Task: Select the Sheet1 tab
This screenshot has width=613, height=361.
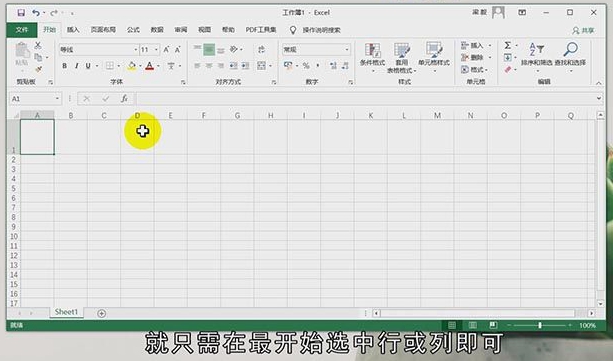Action: [66, 312]
